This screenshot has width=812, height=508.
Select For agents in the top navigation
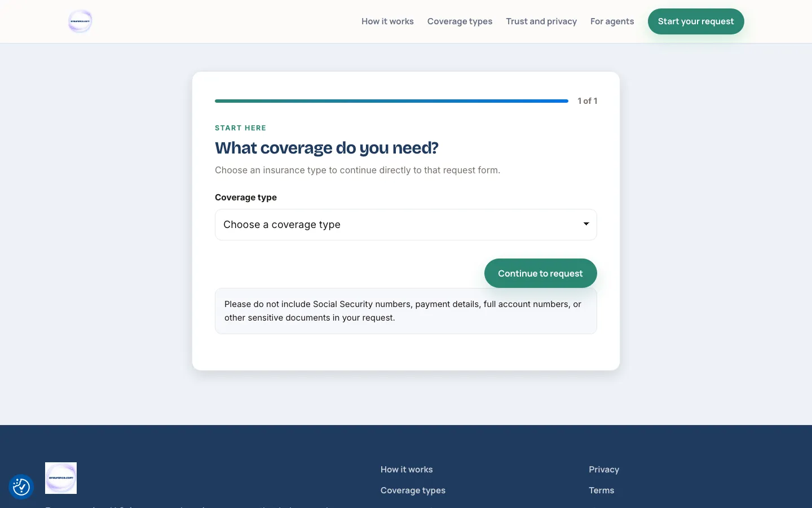[x=612, y=21]
